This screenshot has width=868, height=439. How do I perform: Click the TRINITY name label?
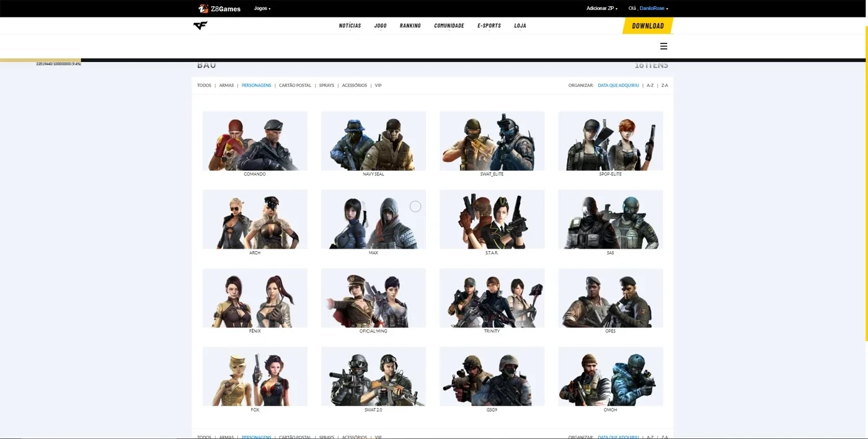492,331
